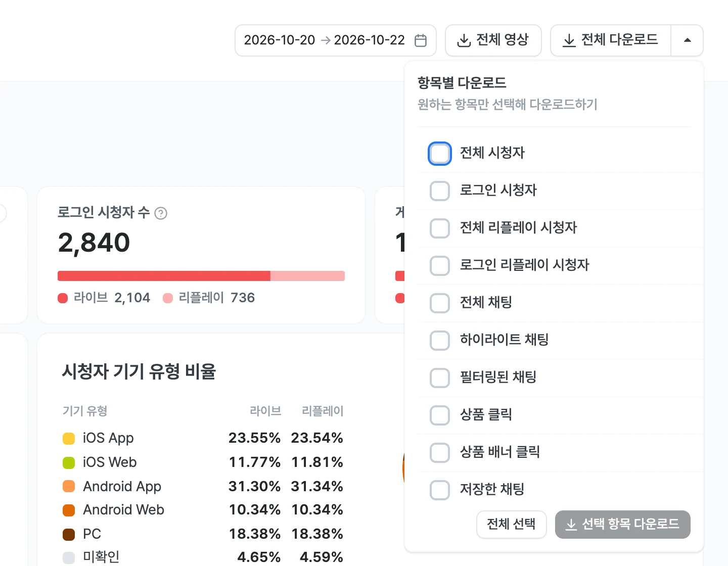Click the 전체 다운로드 button

[x=611, y=40]
